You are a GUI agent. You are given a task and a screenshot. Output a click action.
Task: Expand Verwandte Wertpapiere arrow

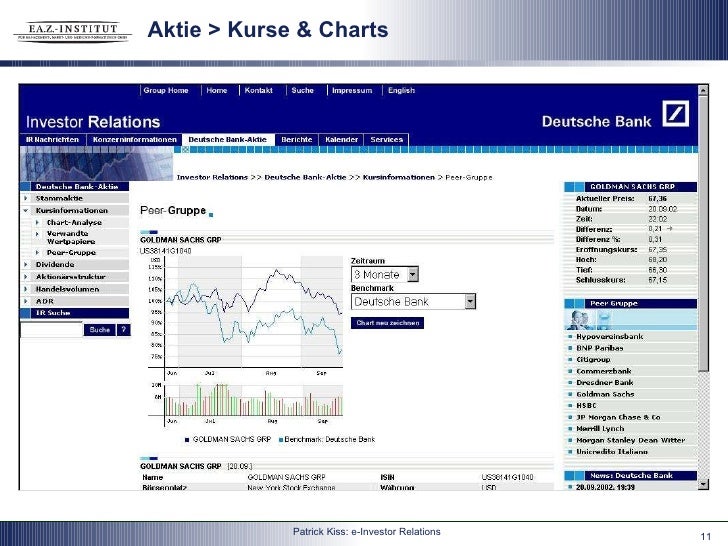coord(38,234)
